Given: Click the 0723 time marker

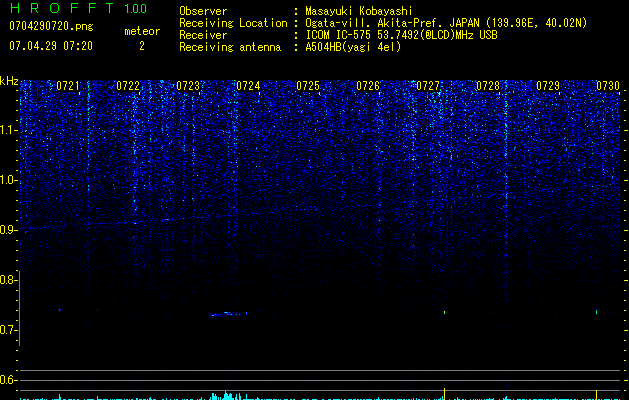Looking at the screenshot, I should [188, 86].
